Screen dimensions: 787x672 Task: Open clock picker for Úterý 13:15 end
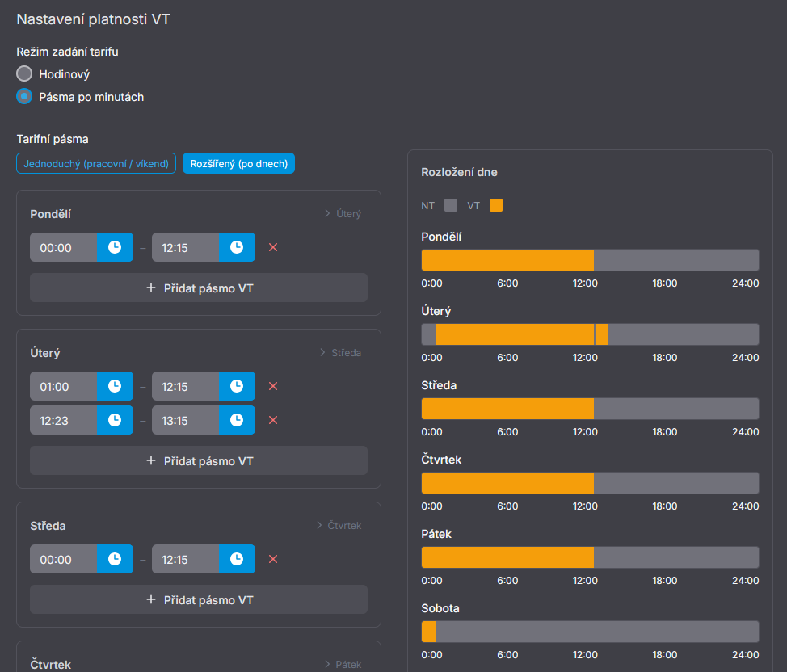click(x=237, y=420)
